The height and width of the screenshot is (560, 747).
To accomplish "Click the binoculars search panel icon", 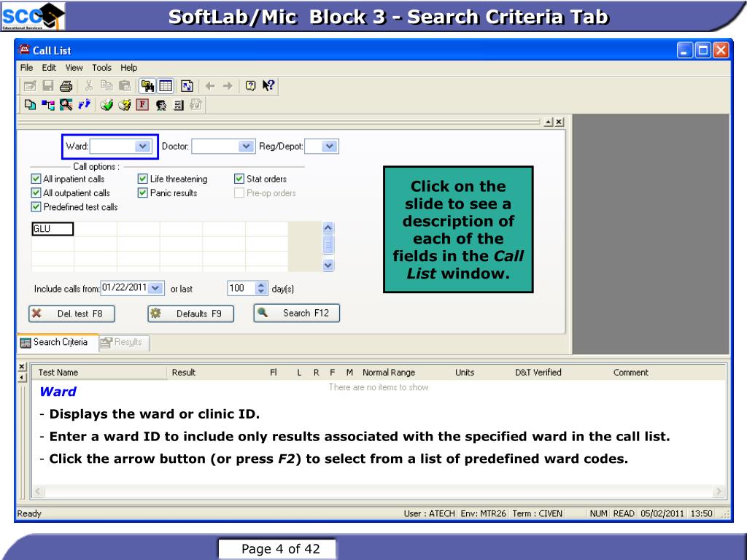I will click(x=147, y=86).
